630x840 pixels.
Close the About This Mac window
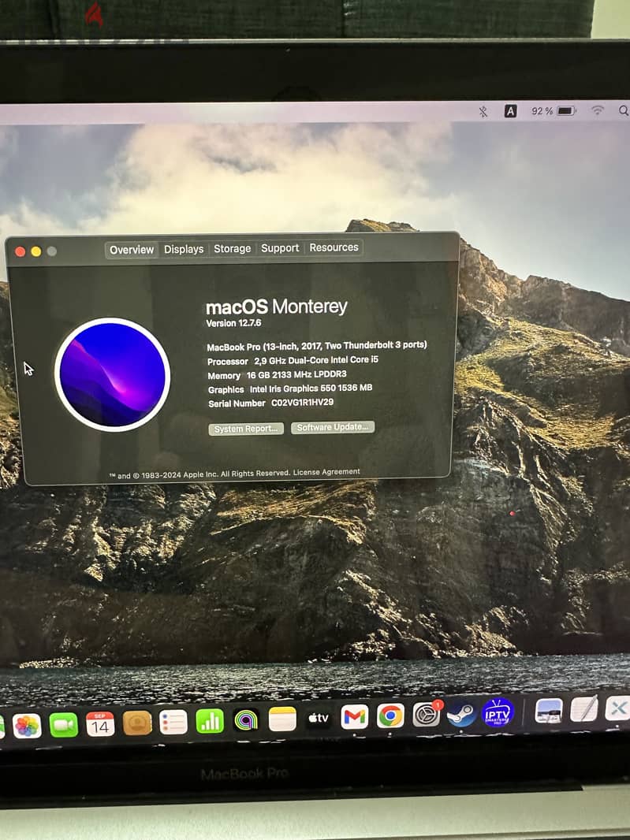pos(21,252)
